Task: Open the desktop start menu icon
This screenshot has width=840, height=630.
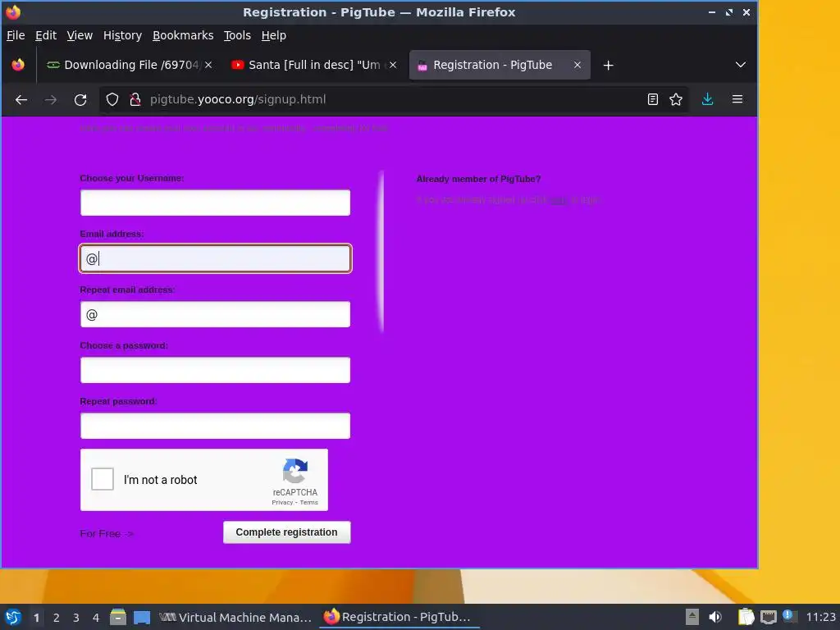Action: pyautogui.click(x=13, y=617)
